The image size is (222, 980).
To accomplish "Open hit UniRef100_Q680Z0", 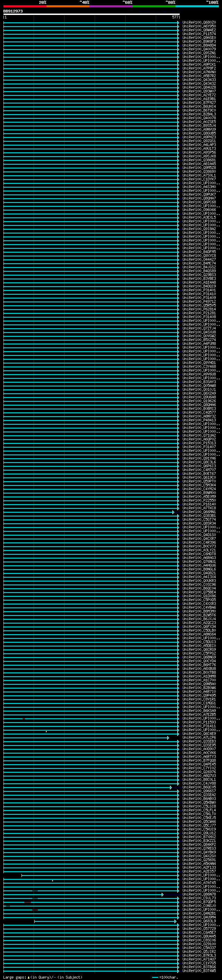I will (x=199, y=23).
